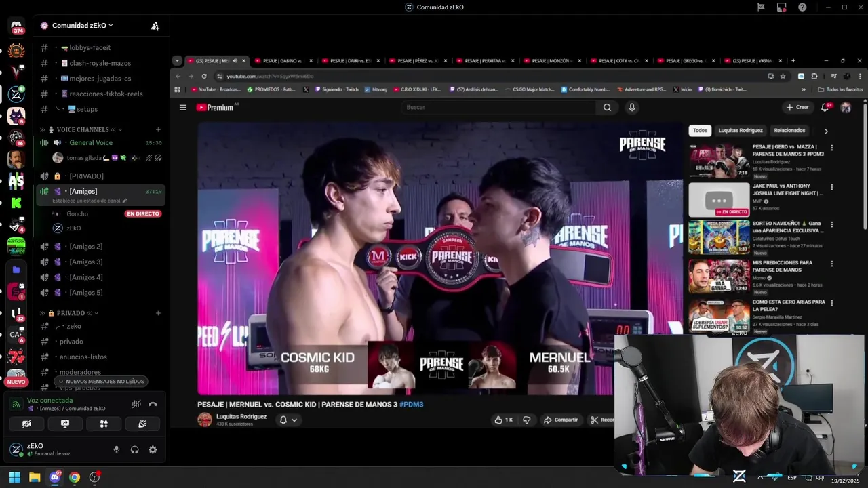Select the Luquitas Rodriguez filter chip

point(741,130)
